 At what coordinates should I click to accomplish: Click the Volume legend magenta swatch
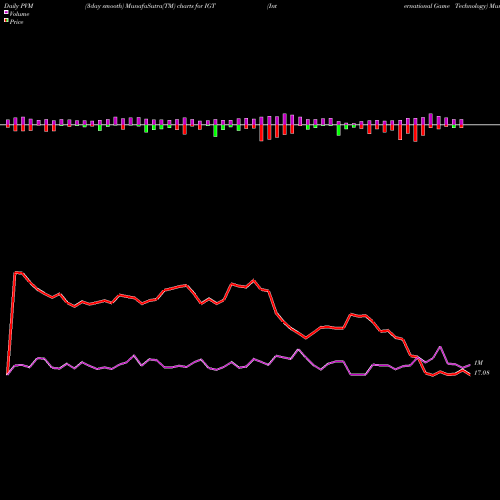[6, 12]
